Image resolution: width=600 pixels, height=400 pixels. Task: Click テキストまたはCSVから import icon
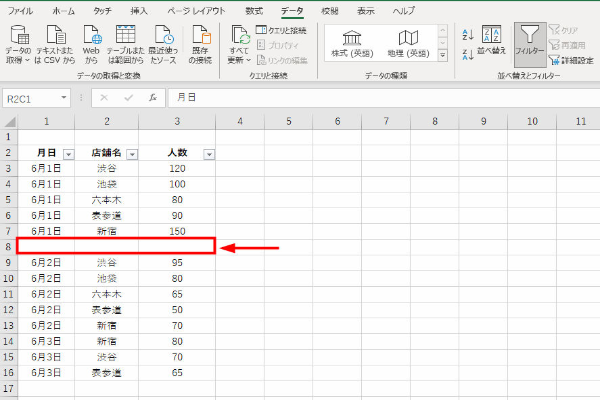55,41
